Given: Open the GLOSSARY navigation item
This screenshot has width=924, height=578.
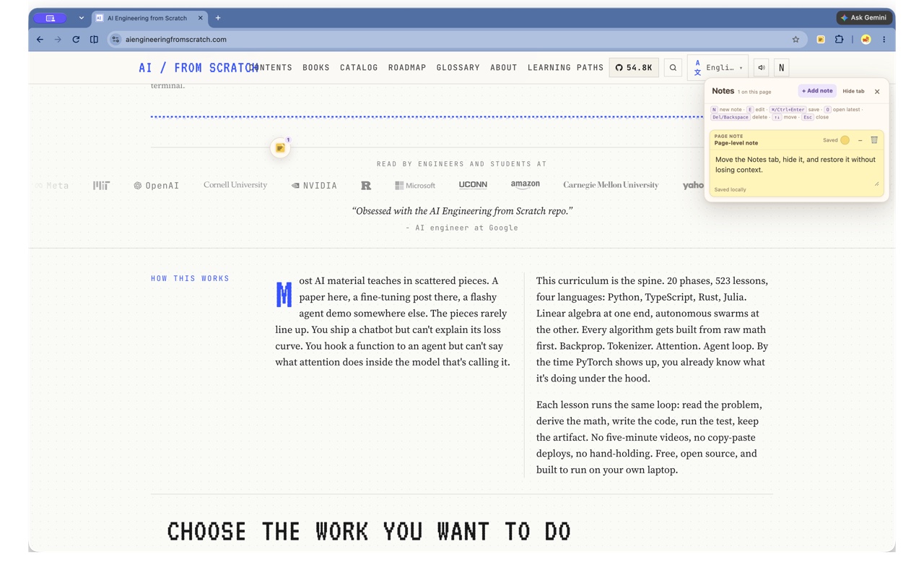Looking at the screenshot, I should (x=458, y=68).
